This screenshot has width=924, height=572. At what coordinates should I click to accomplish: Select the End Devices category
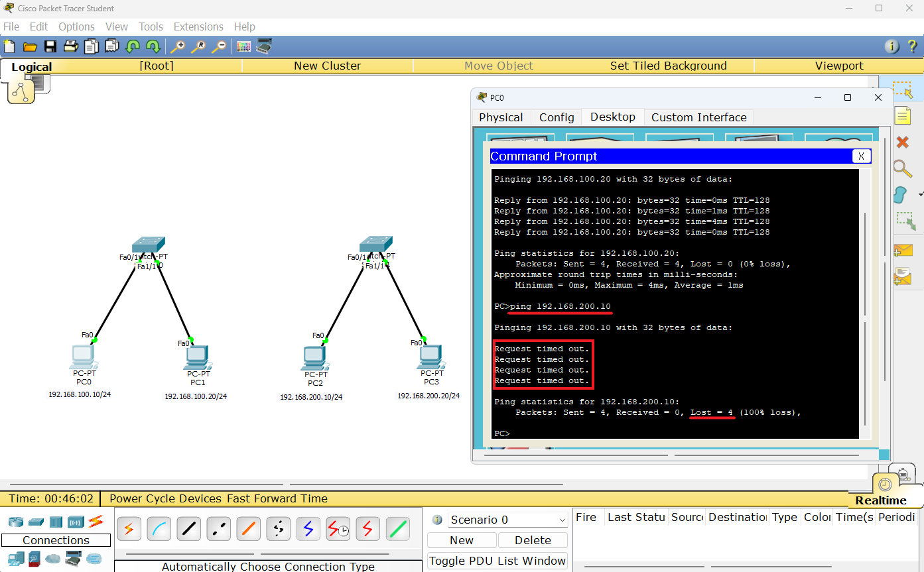click(15, 558)
